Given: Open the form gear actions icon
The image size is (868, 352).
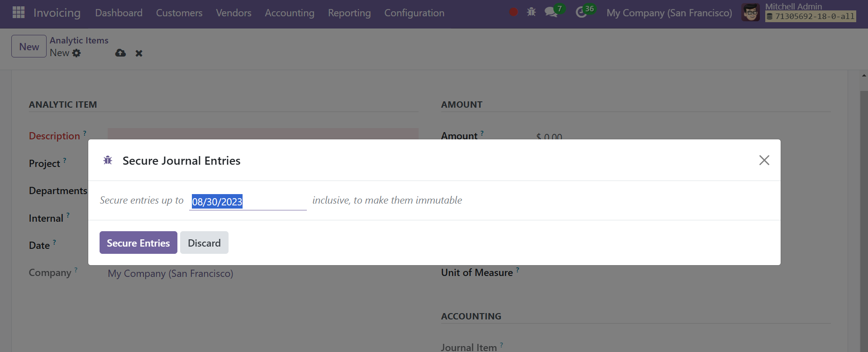Looking at the screenshot, I should pos(76,53).
